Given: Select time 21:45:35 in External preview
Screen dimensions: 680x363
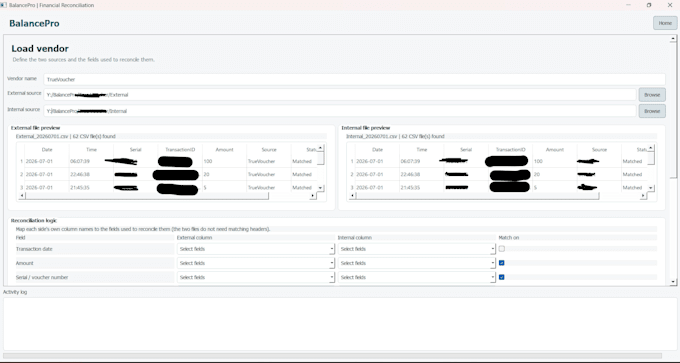Looking at the screenshot, I should tap(80, 188).
